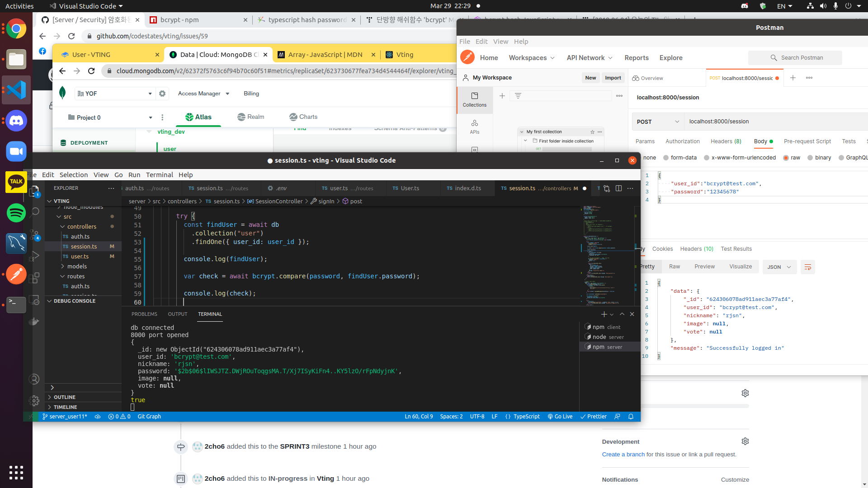Add new collection with plus in Postman
The height and width of the screenshot is (488, 868).
coord(502,96)
